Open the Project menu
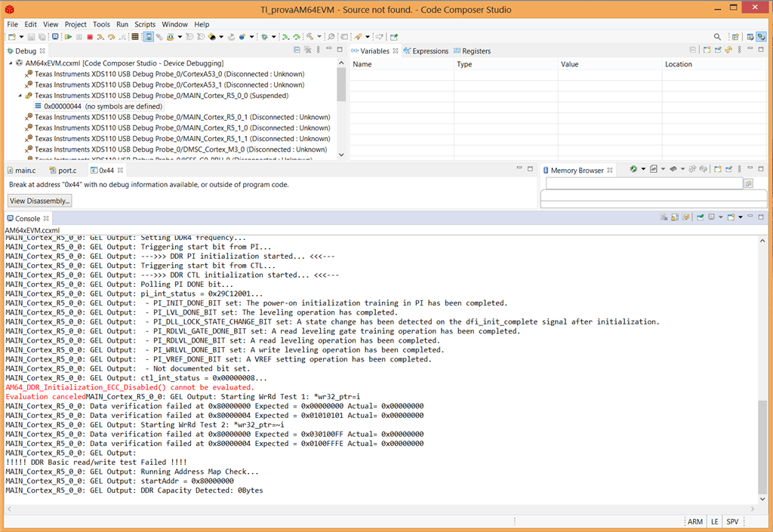 75,24
